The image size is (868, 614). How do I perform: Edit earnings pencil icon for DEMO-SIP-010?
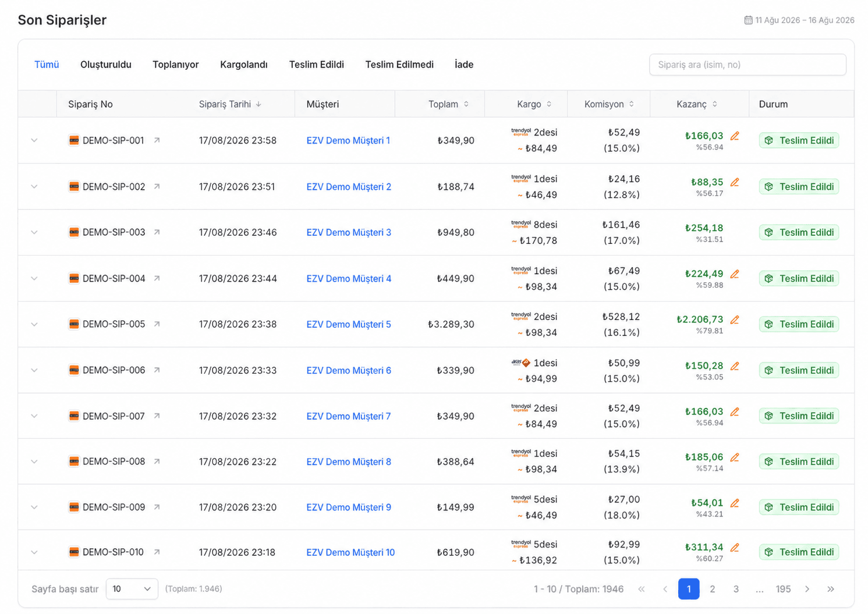tap(735, 548)
